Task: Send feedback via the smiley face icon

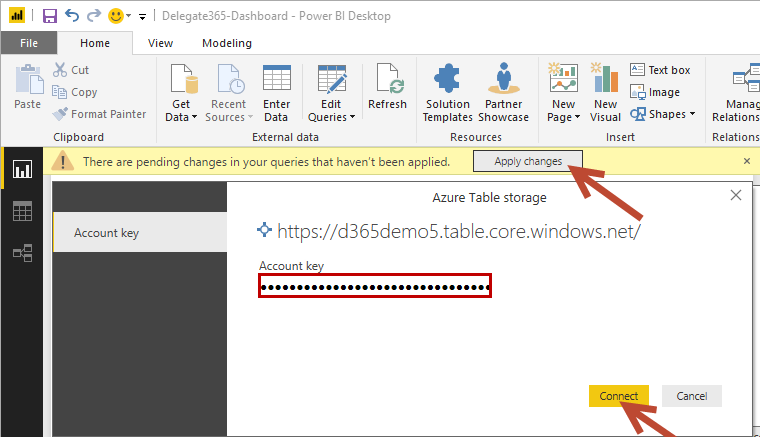Action: tap(116, 16)
